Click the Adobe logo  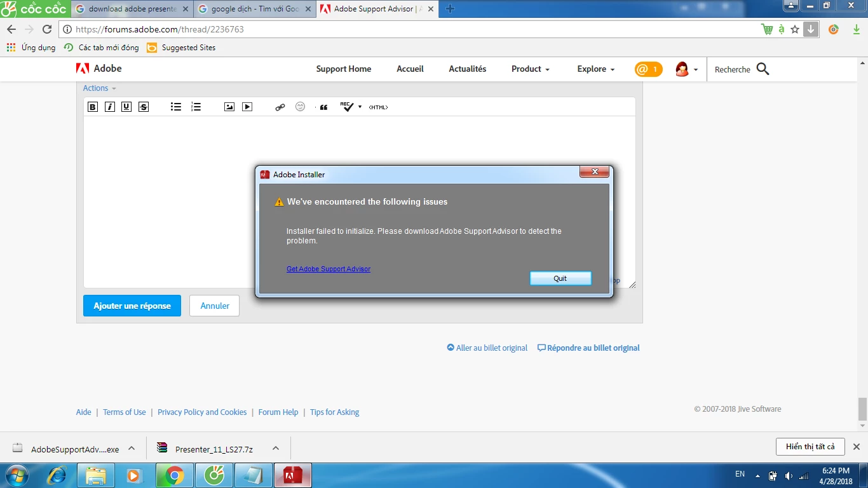[99, 68]
